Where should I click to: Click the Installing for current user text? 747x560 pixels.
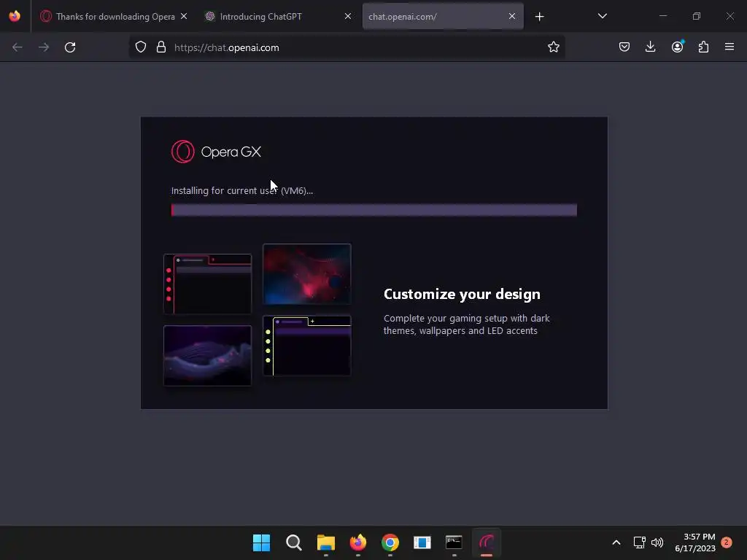242,190
